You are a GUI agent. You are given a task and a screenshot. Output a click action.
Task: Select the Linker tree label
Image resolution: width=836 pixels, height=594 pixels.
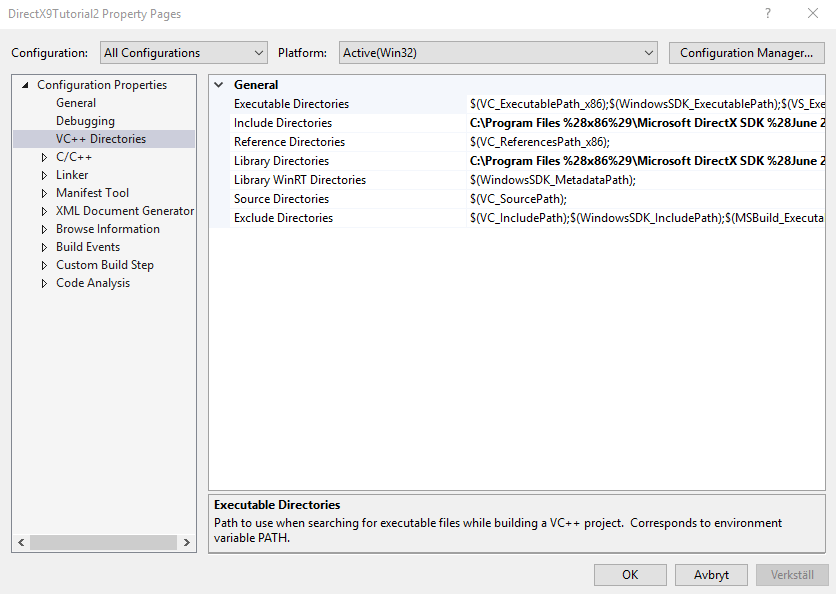point(72,175)
